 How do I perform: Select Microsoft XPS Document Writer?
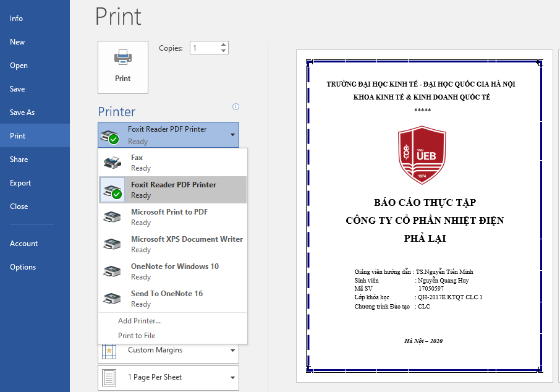click(173, 244)
